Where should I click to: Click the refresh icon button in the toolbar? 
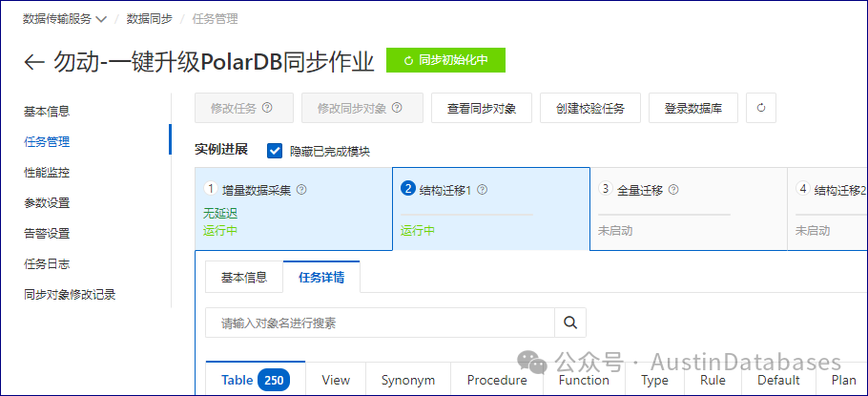tap(761, 108)
